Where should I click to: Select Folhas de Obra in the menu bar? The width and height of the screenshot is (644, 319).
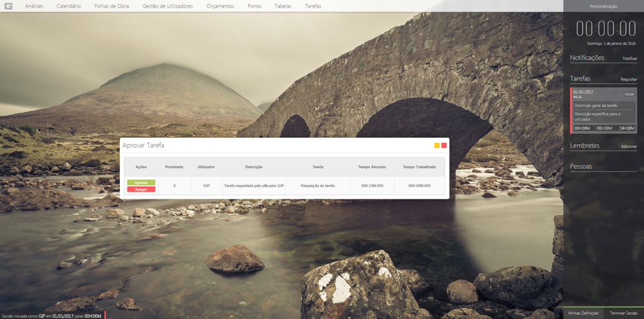coord(112,6)
